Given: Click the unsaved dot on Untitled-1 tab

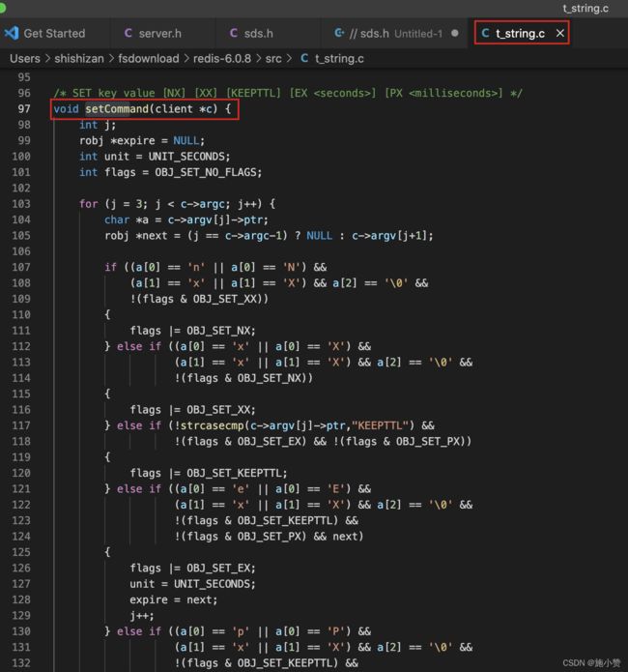Looking at the screenshot, I should click(x=454, y=33).
